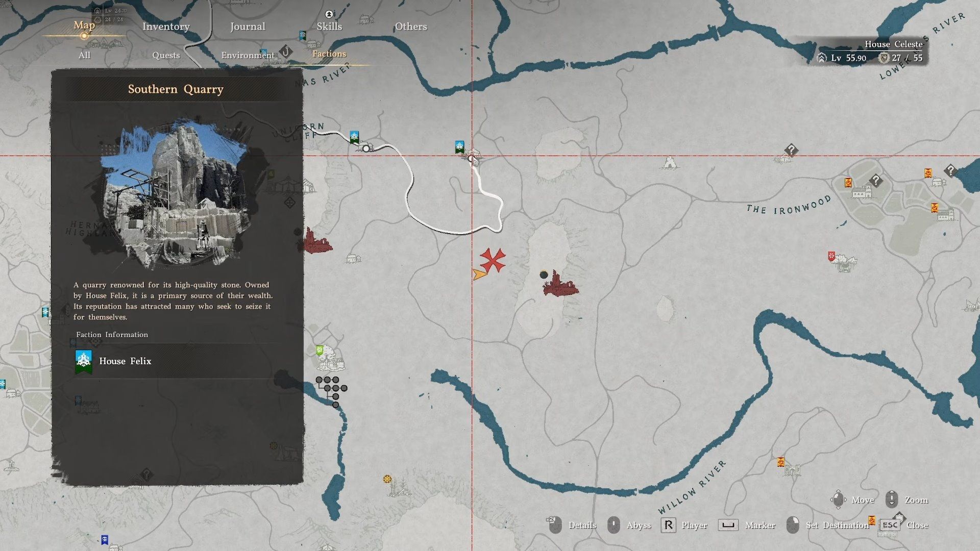Open the Others tab

411,27
